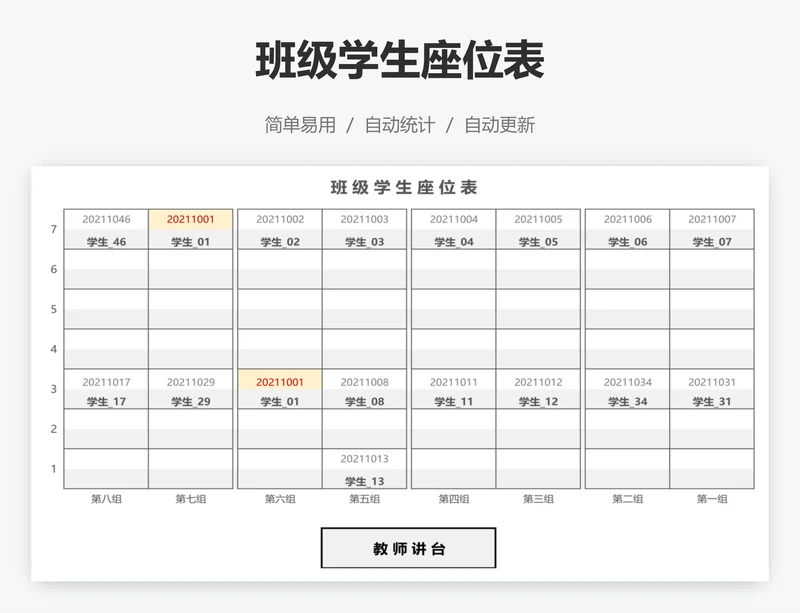Click highlighted 20211001 in row 3
Viewport: 800px width, 613px height.
[x=280, y=380]
